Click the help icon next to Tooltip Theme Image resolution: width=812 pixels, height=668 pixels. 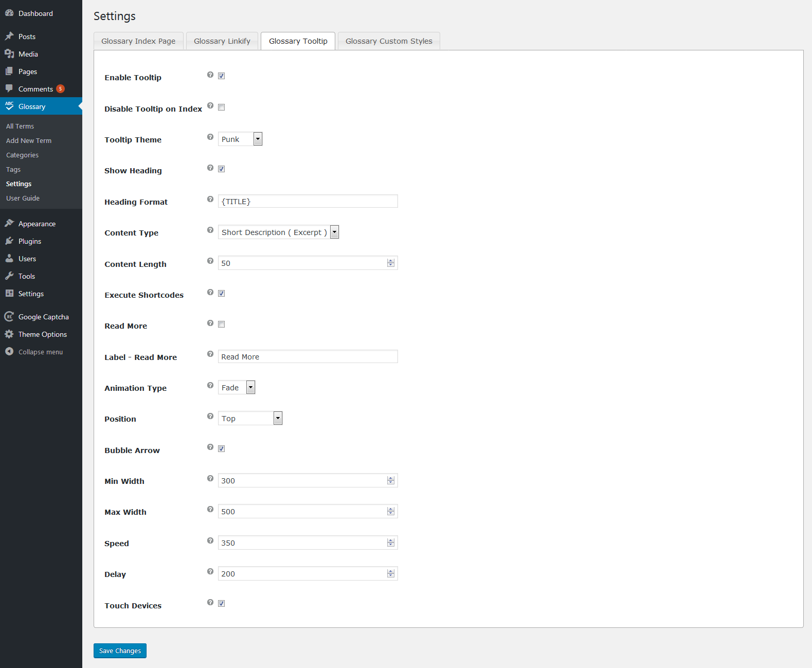pyautogui.click(x=210, y=137)
